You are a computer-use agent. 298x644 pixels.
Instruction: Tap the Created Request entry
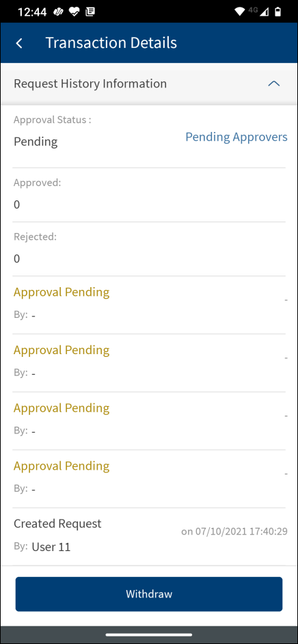pyautogui.click(x=149, y=537)
